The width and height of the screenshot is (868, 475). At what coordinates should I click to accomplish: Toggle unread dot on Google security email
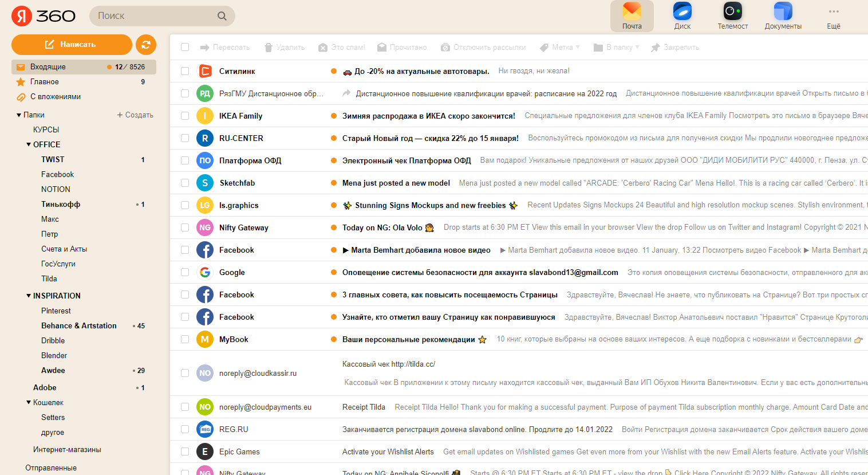(x=334, y=272)
